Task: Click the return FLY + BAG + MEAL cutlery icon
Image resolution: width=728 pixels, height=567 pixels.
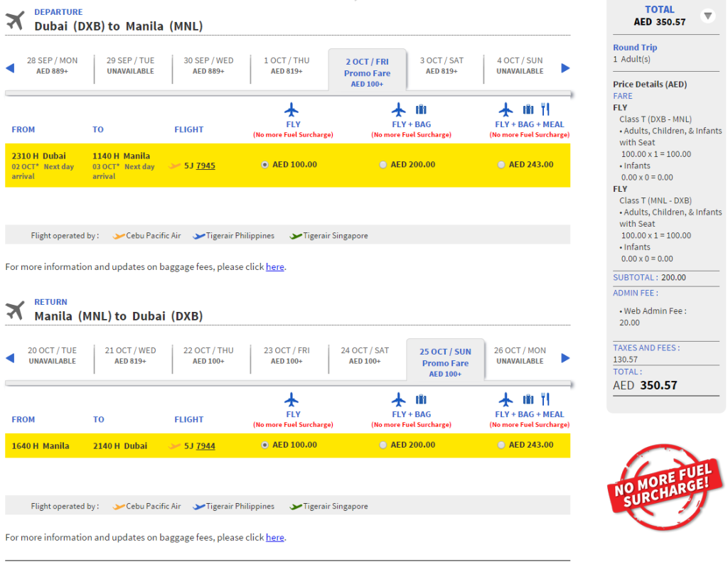Action: 545,399
